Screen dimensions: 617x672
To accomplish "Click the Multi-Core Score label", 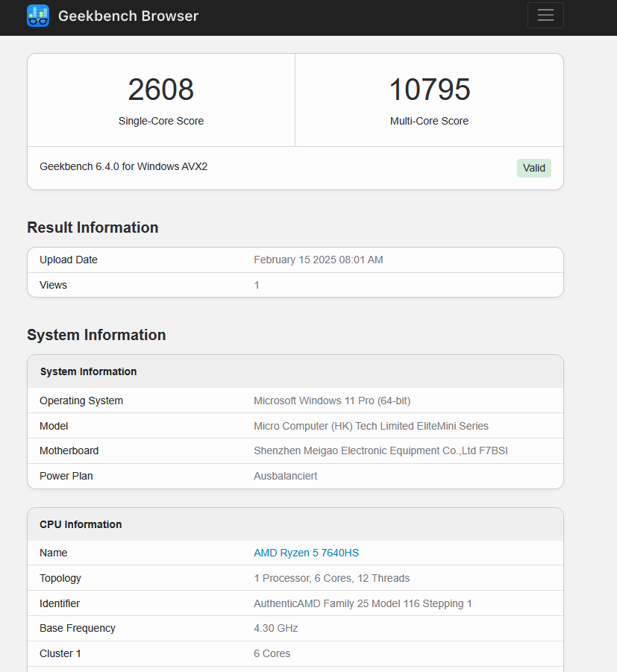I will (x=429, y=121).
